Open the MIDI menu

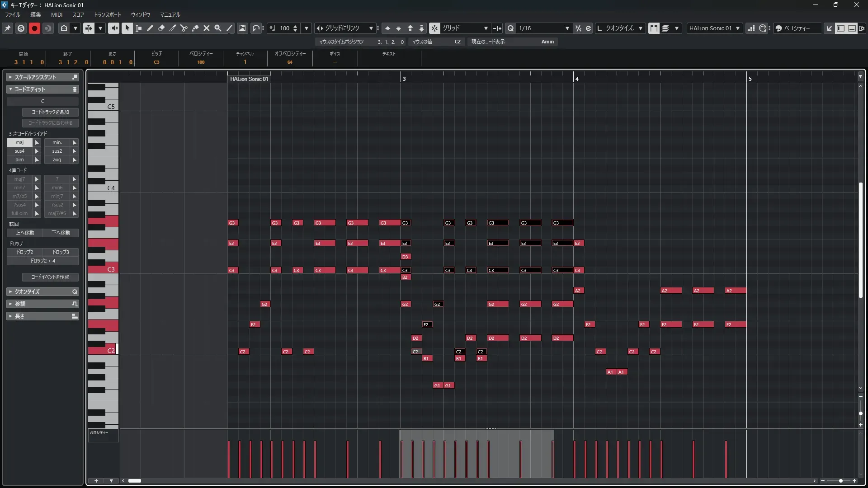tap(57, 14)
